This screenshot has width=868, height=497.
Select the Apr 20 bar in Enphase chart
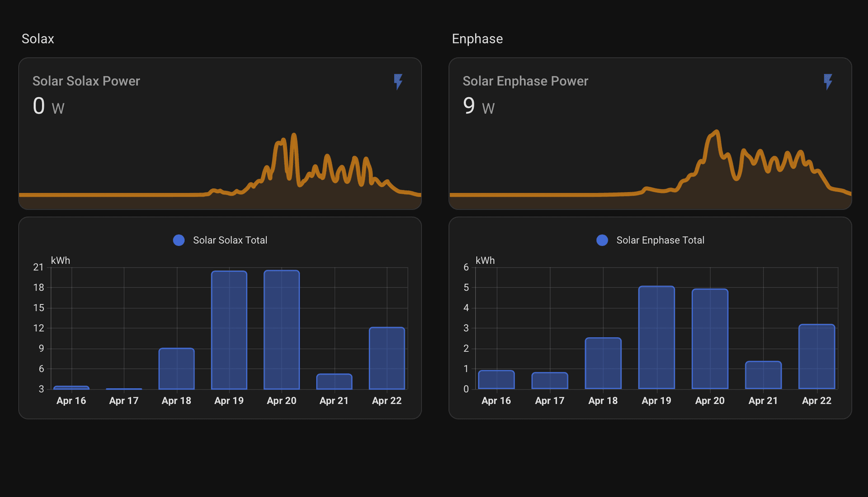[710, 339]
